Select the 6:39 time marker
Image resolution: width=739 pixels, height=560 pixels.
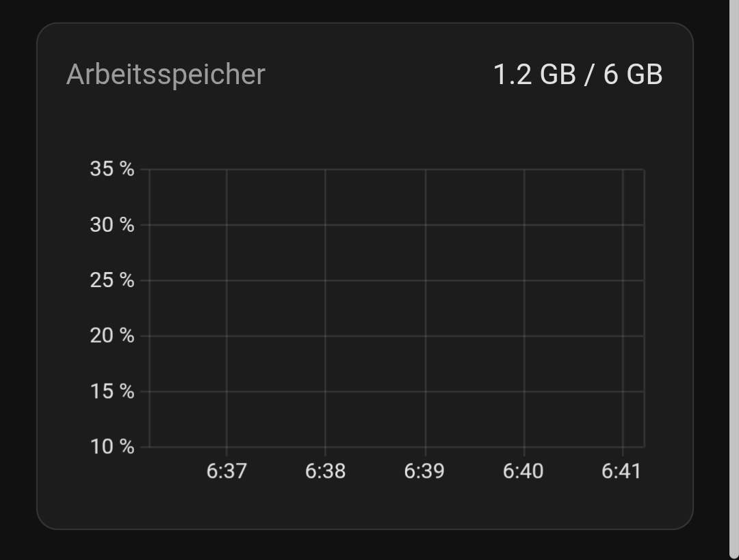pyautogui.click(x=424, y=472)
